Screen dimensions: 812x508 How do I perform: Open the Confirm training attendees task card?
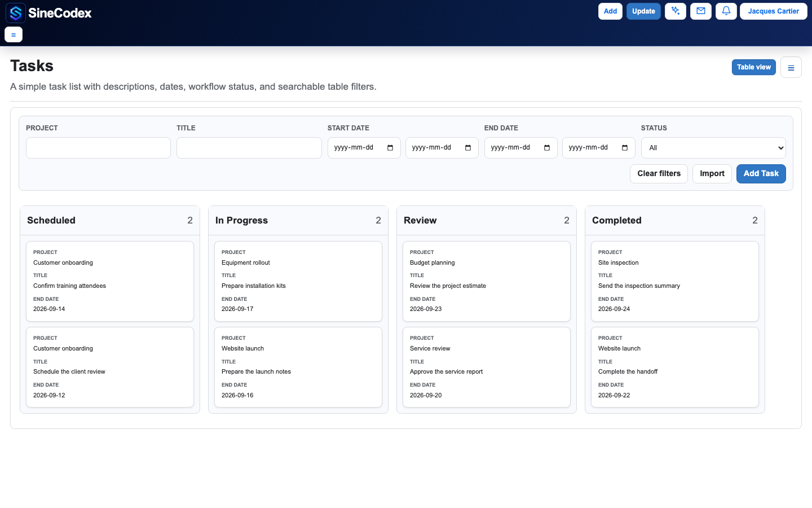pyautogui.click(x=110, y=282)
